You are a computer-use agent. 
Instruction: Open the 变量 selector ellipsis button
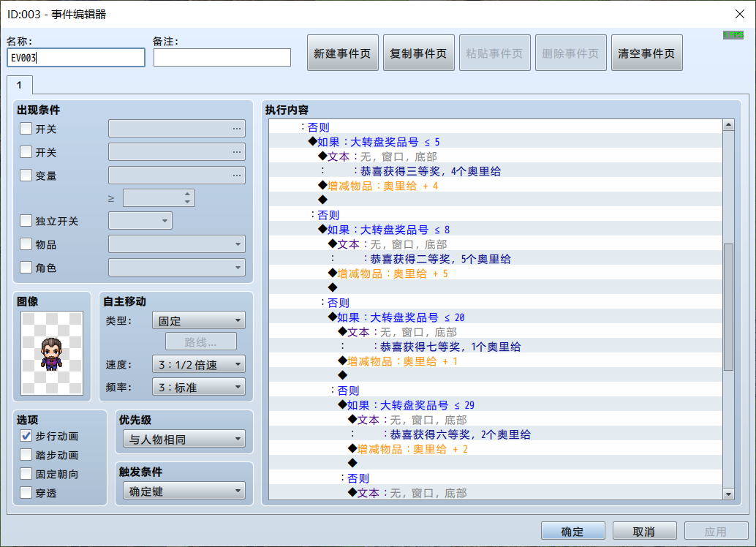(237, 175)
